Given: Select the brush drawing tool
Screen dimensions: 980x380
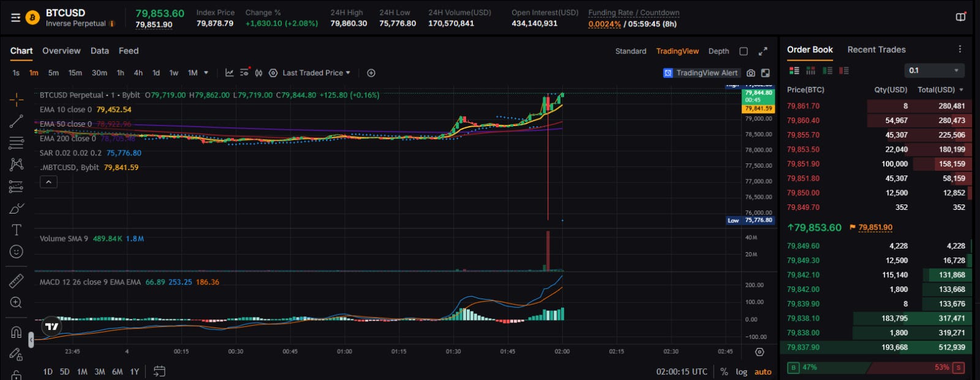Looking at the screenshot, I should click(17, 208).
